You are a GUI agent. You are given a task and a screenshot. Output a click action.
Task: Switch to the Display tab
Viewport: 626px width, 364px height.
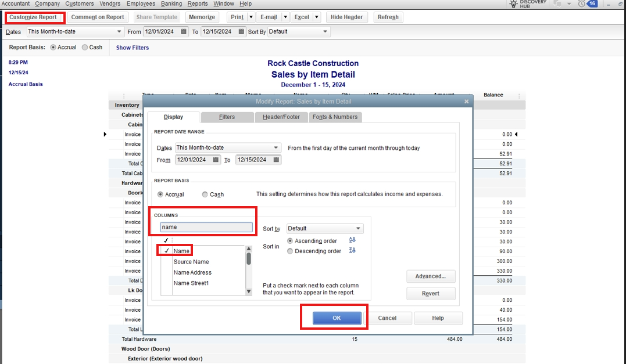point(173,117)
